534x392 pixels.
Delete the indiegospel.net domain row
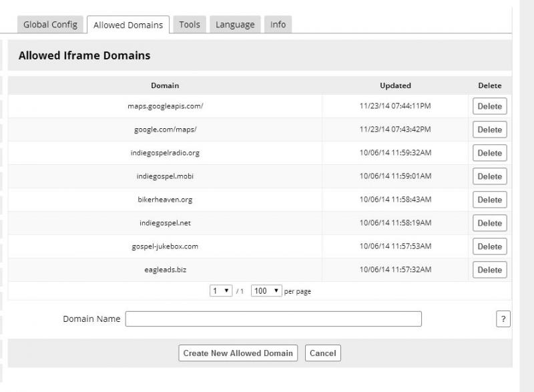click(489, 223)
